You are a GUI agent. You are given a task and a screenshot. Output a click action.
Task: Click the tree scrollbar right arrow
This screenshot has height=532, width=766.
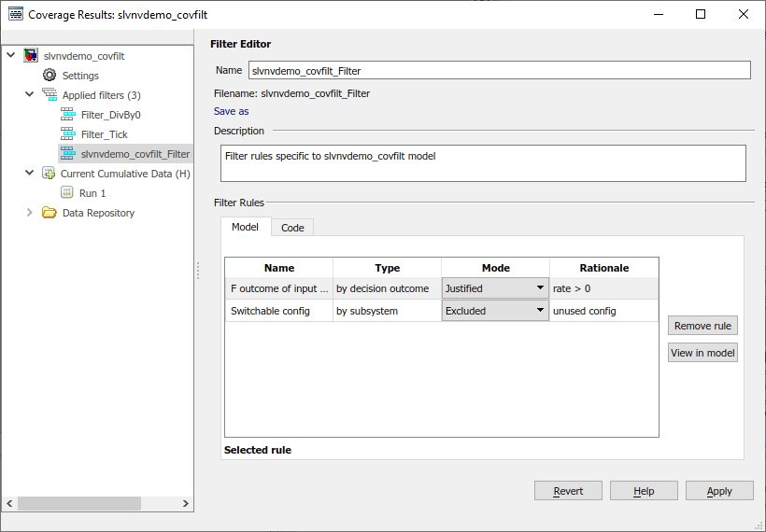185,503
